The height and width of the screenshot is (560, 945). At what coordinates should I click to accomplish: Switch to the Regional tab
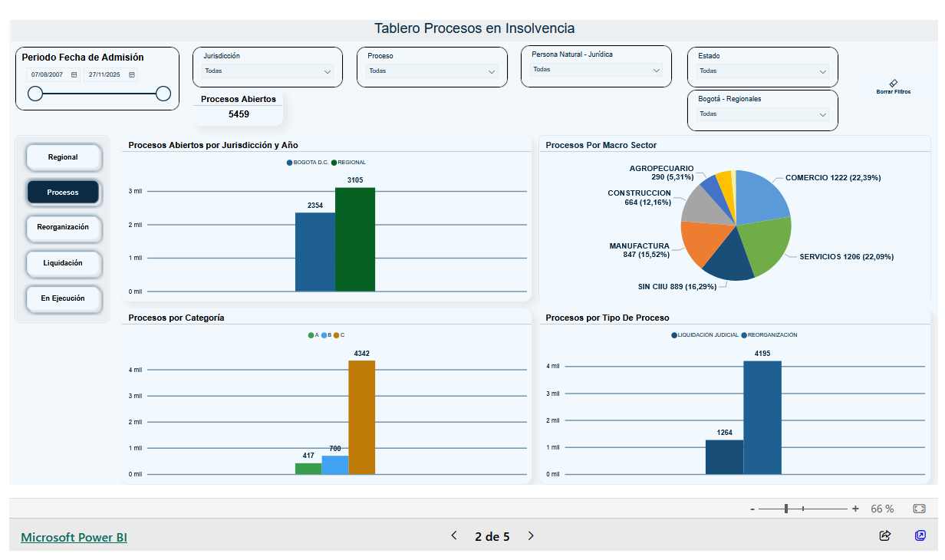click(63, 157)
